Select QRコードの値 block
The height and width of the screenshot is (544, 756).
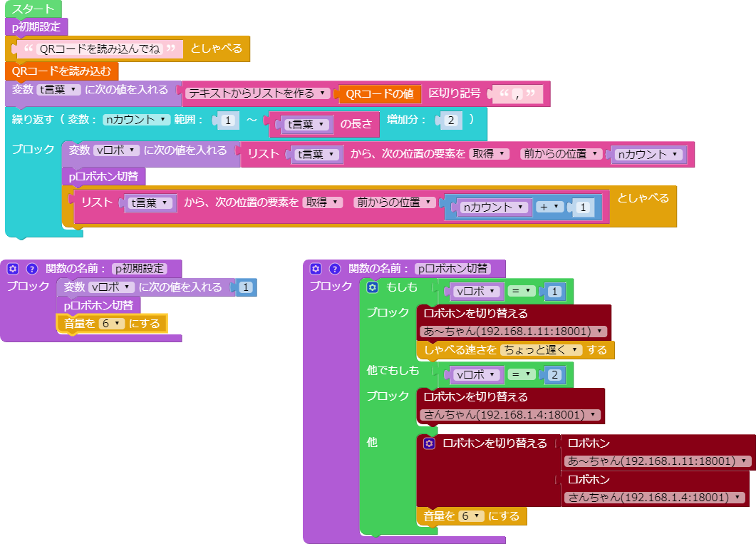point(380,93)
